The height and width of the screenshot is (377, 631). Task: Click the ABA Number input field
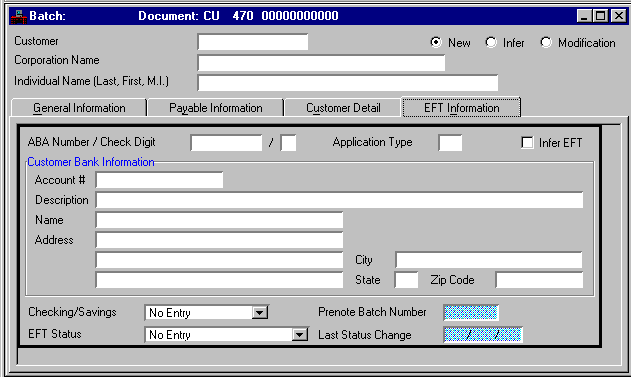(226, 143)
